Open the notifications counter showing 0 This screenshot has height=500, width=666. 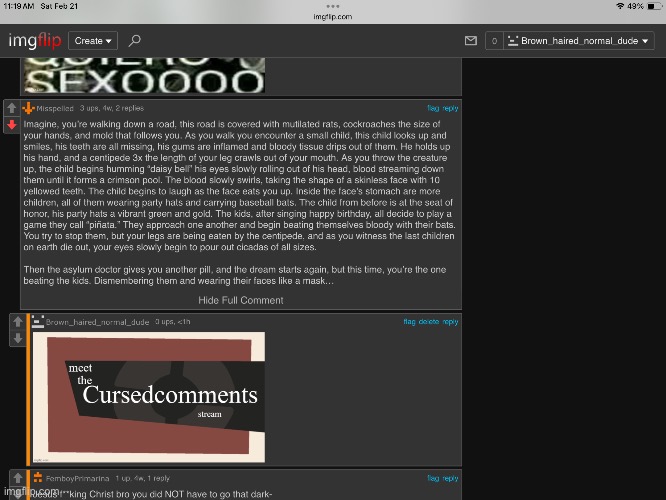(x=493, y=41)
